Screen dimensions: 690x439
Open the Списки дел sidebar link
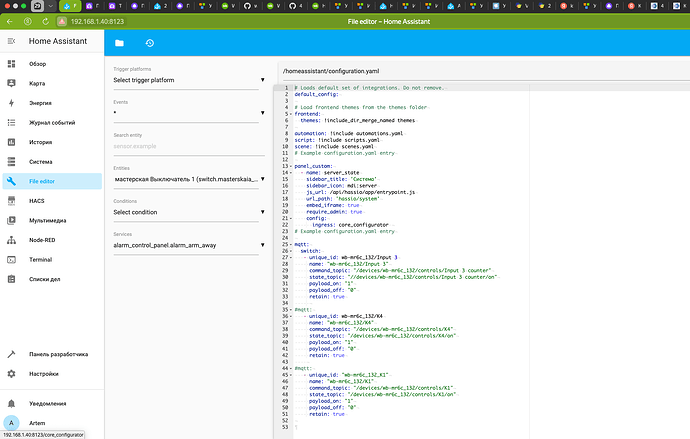[52, 279]
